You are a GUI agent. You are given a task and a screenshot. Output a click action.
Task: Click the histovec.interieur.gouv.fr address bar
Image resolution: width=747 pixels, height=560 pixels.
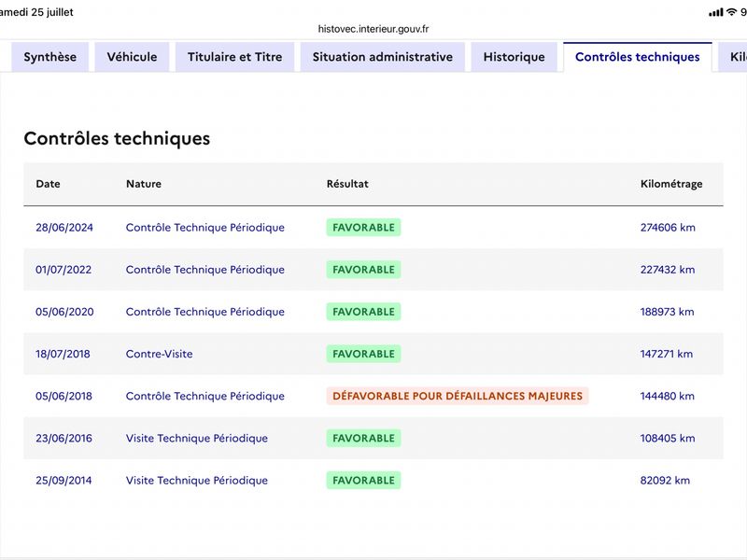click(x=373, y=29)
